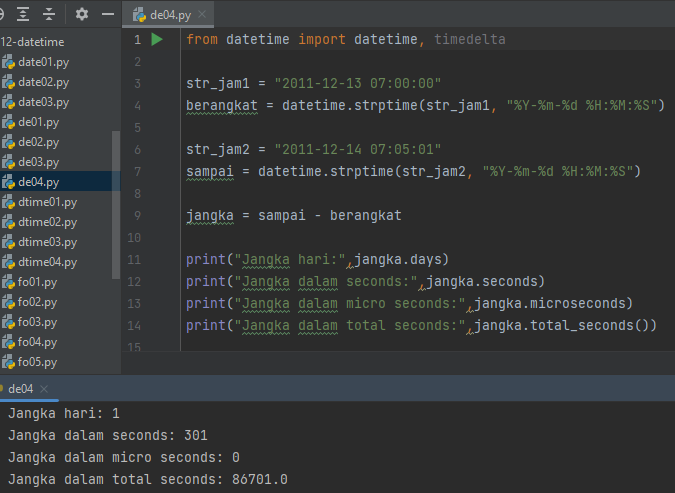The width and height of the screenshot is (675, 493).
Task: Close the de04.py editor tab
Action: [202, 14]
